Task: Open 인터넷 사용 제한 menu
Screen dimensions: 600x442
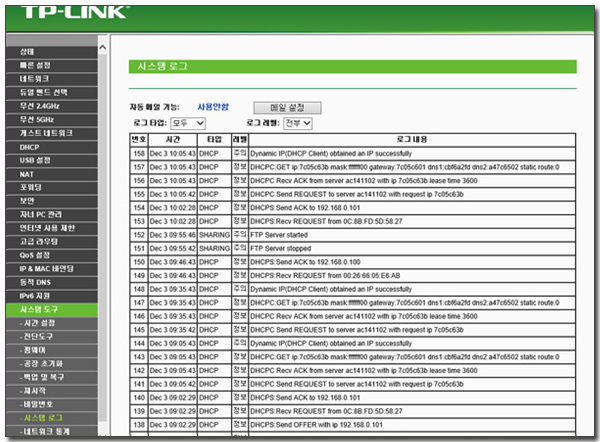Action: (x=52, y=228)
